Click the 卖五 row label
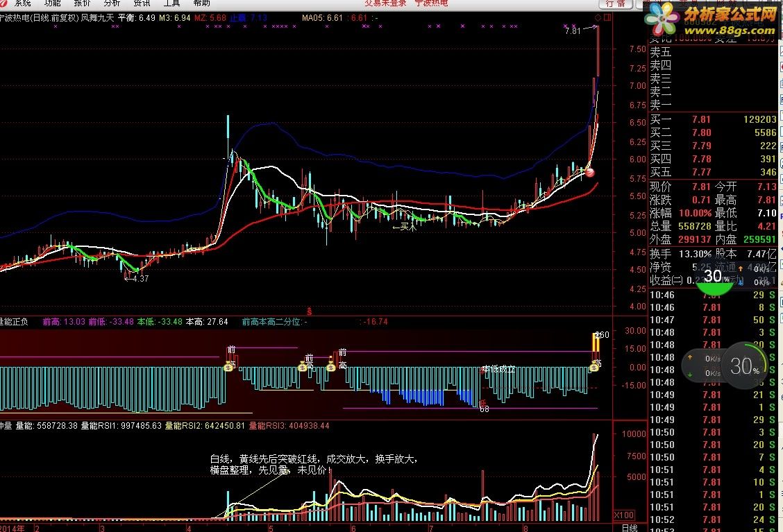This screenshot has height=532, width=783. click(x=661, y=52)
